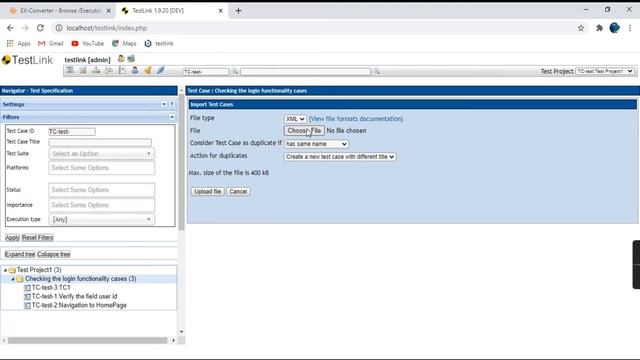
Task: Click the icon beside TC-test-3:TC1
Action: coord(27,288)
